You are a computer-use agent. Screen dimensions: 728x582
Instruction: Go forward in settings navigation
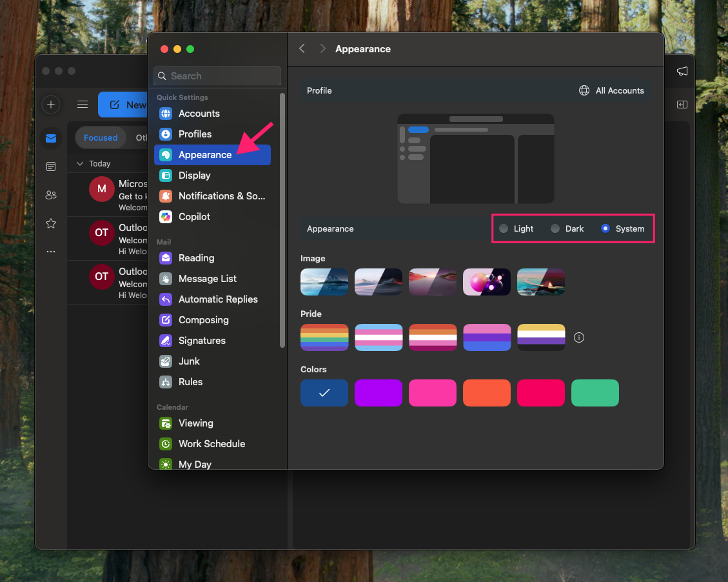click(x=322, y=49)
